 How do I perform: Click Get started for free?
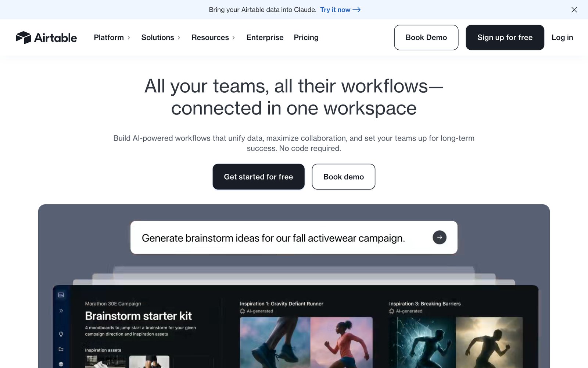[x=258, y=177]
